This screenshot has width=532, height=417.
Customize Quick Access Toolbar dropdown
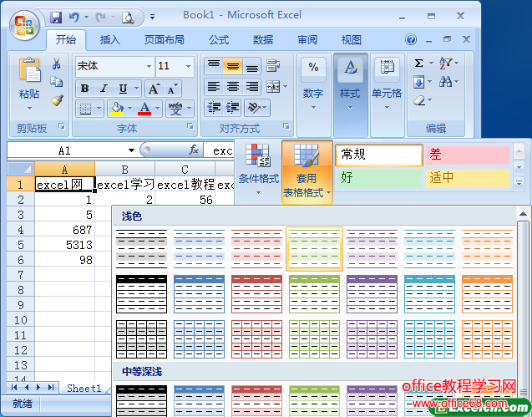pyautogui.click(x=152, y=17)
